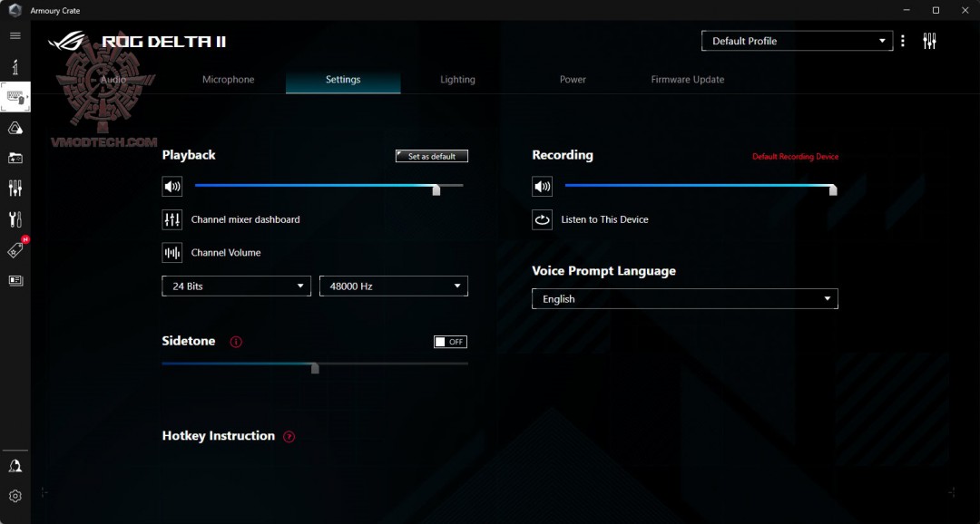Open News icon in sidebar
The height and width of the screenshot is (524, 980).
coord(15,280)
